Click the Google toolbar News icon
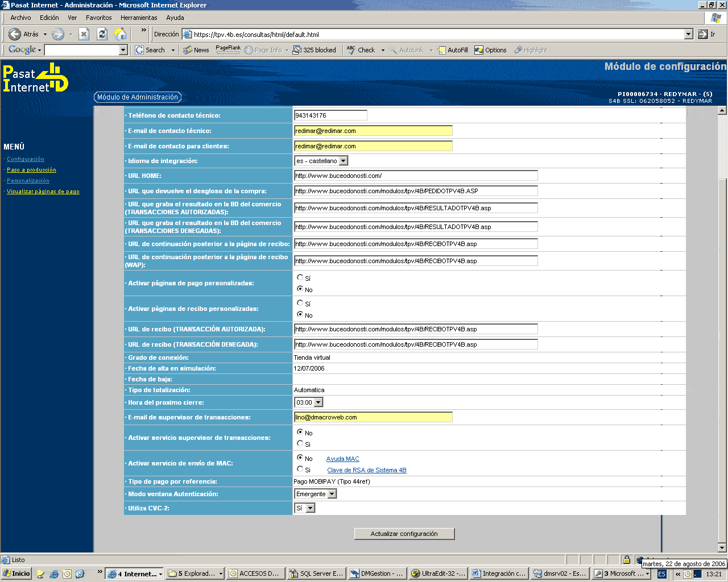 tap(188, 50)
